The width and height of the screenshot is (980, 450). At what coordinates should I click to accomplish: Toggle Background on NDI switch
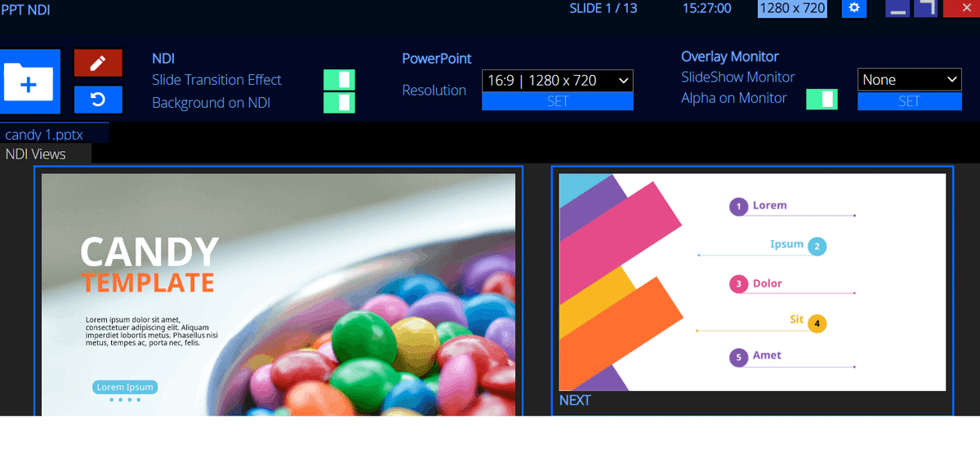click(x=339, y=102)
